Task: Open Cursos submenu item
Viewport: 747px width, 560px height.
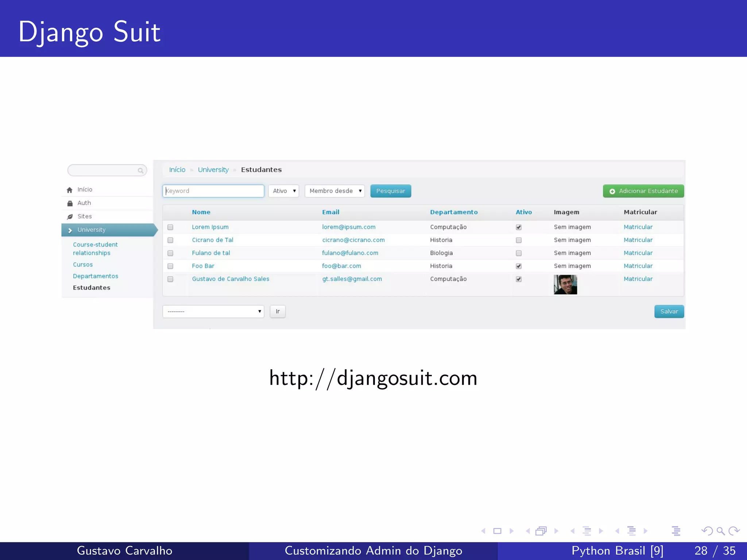Action: (83, 265)
